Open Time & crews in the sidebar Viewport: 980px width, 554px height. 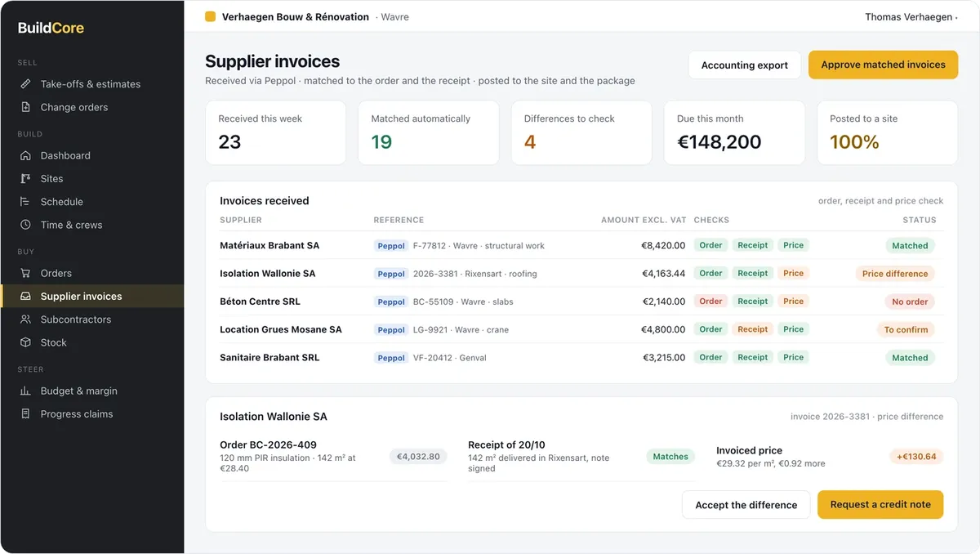(91, 225)
